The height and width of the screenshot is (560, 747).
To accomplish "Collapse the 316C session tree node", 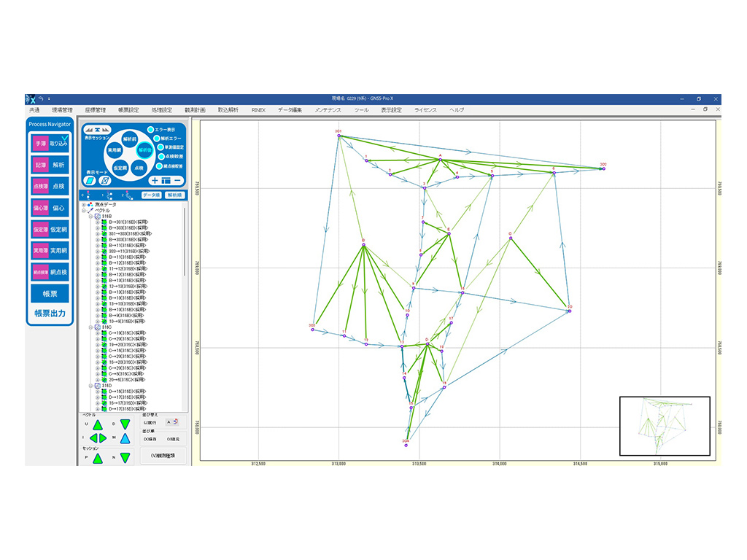I will point(91,327).
